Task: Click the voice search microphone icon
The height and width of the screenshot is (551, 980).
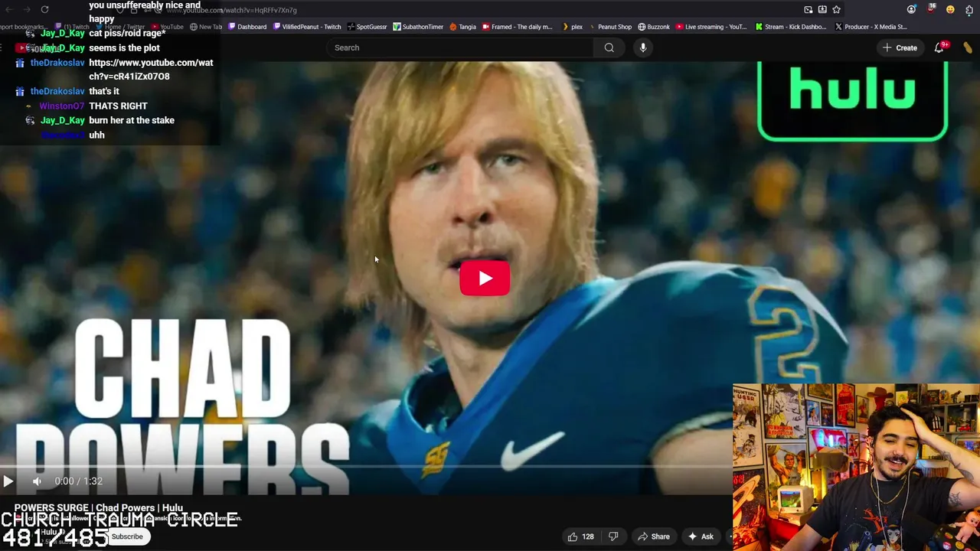Action: point(643,47)
